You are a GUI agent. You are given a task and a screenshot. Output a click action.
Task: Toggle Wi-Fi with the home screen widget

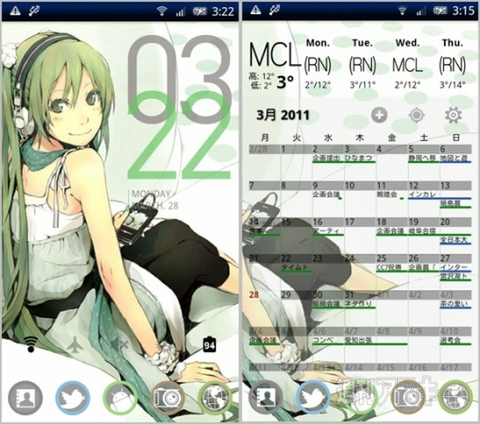pos(31,344)
